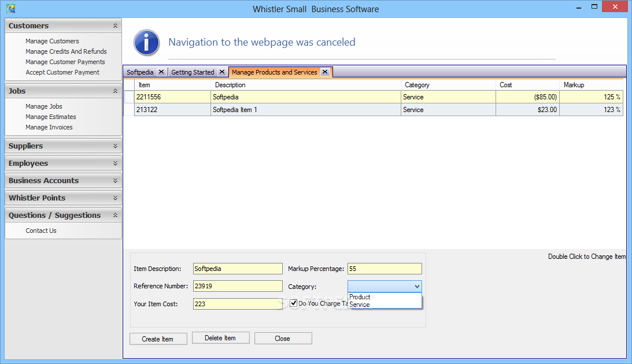Expand the Suppliers panel chevron

click(x=115, y=146)
